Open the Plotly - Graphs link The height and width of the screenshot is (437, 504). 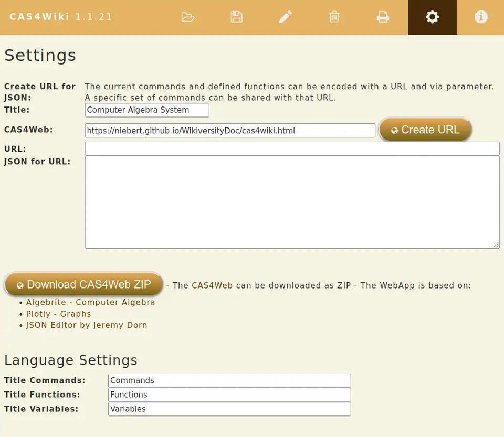click(58, 314)
